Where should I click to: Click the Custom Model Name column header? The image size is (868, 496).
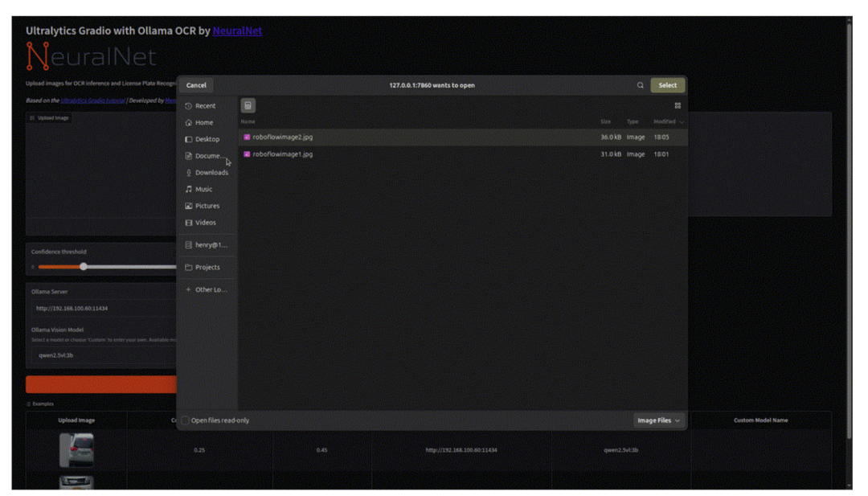point(760,420)
